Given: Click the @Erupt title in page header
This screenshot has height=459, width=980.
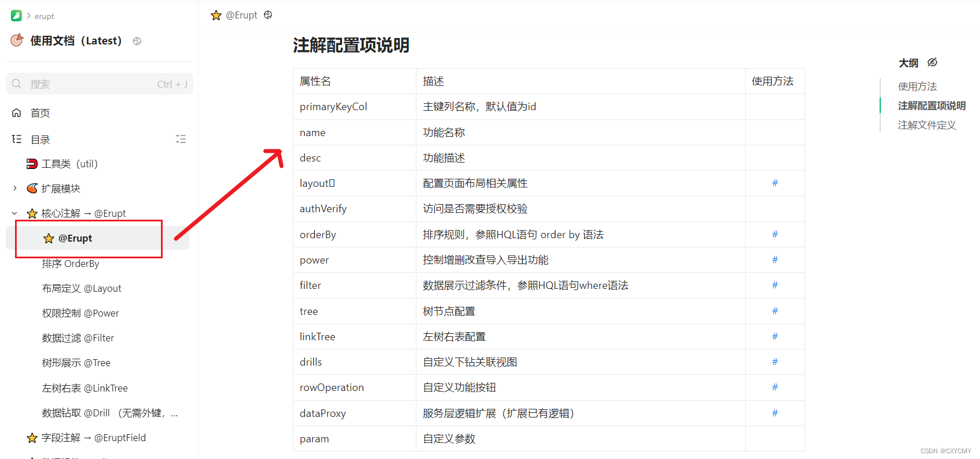Looking at the screenshot, I should click(x=242, y=15).
